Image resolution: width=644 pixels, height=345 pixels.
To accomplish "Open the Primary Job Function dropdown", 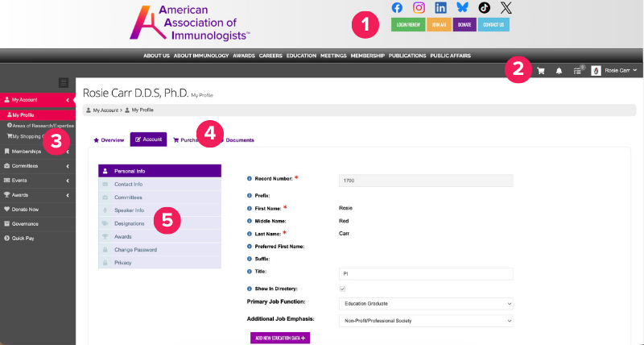I will (426, 303).
